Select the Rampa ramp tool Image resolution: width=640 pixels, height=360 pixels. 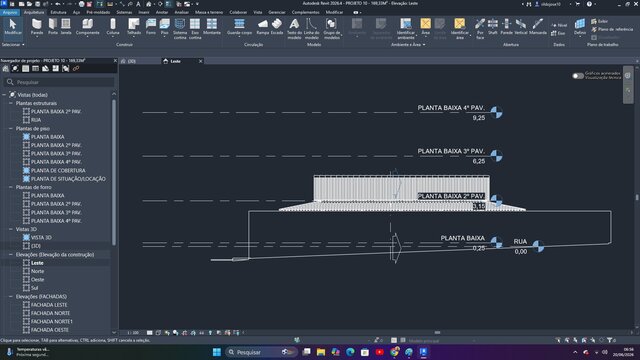(262, 27)
